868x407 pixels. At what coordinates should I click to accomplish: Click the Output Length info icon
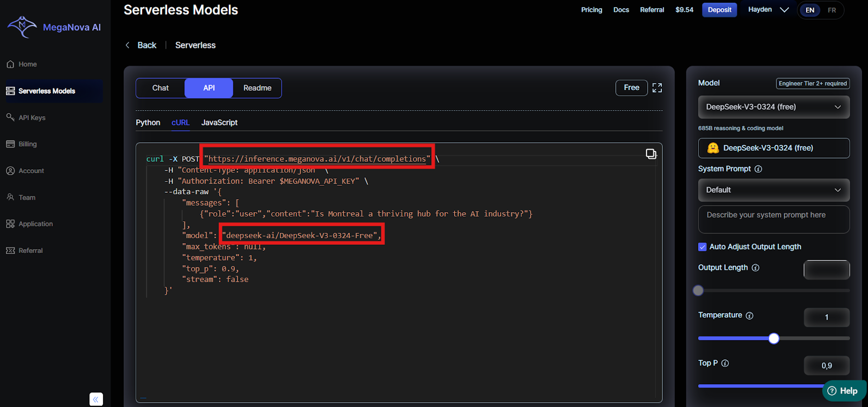tap(756, 268)
